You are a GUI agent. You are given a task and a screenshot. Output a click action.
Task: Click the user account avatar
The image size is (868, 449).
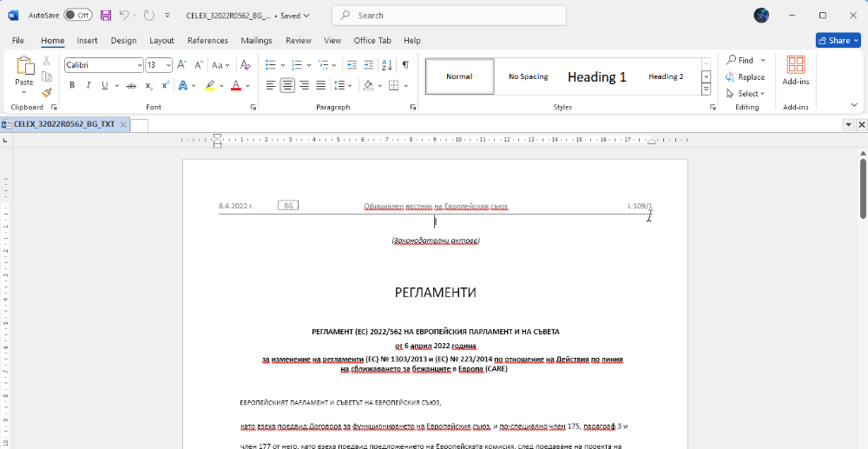coord(761,16)
